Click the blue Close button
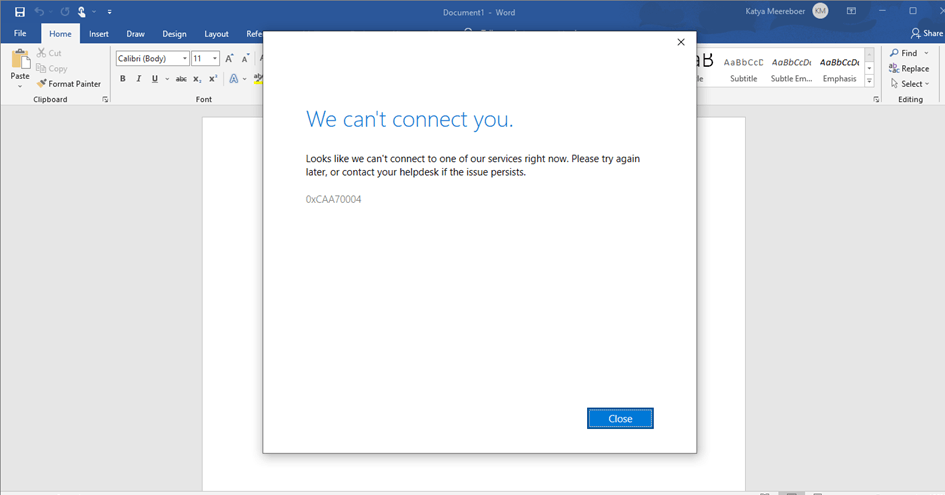The image size is (945, 495). click(x=620, y=418)
